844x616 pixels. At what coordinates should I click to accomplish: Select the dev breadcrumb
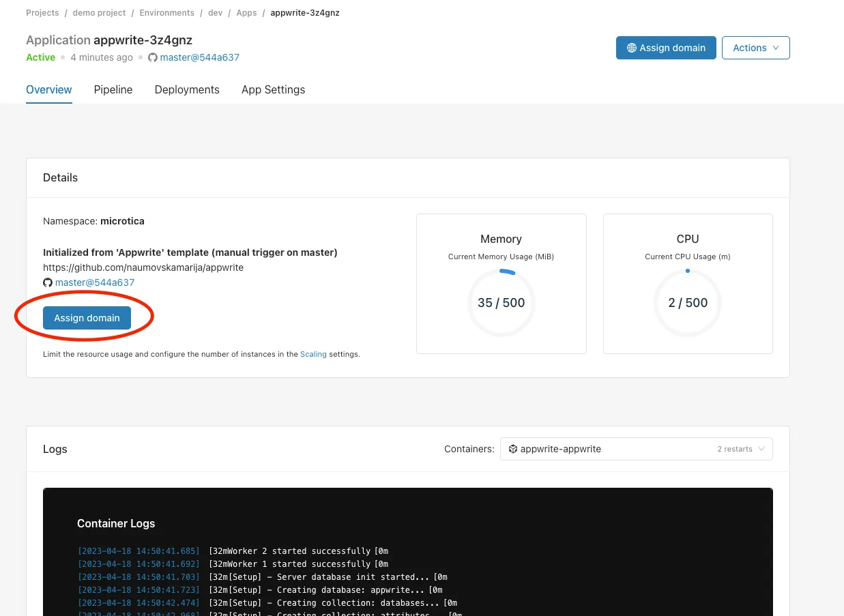point(216,13)
